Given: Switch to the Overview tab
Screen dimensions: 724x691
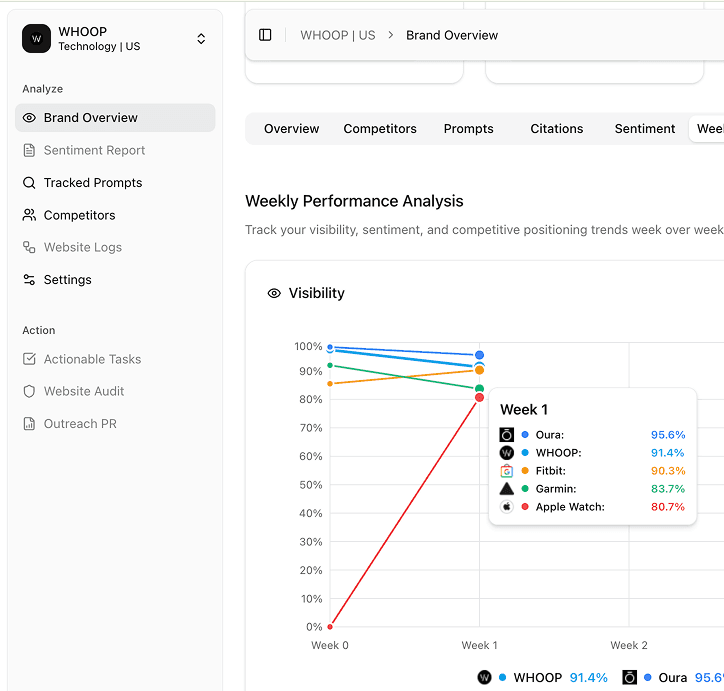Looking at the screenshot, I should pos(291,129).
